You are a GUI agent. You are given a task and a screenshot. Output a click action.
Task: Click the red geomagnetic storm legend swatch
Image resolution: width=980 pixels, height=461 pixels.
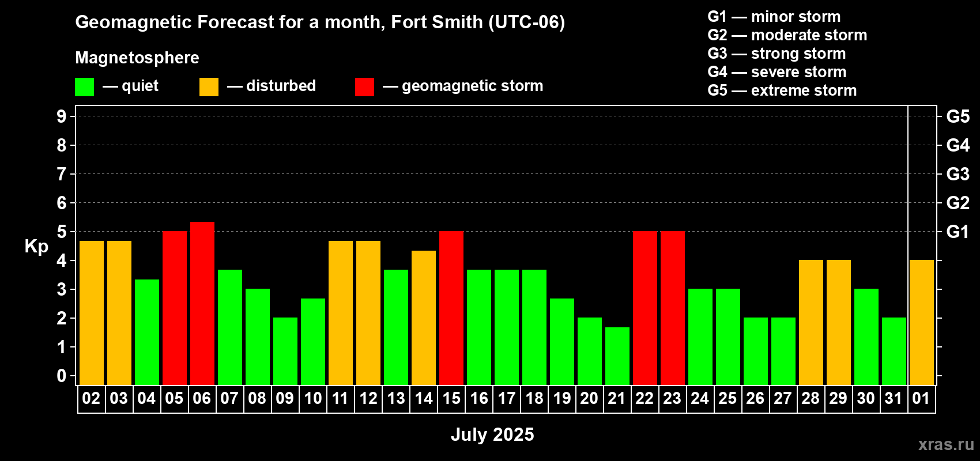click(x=364, y=87)
